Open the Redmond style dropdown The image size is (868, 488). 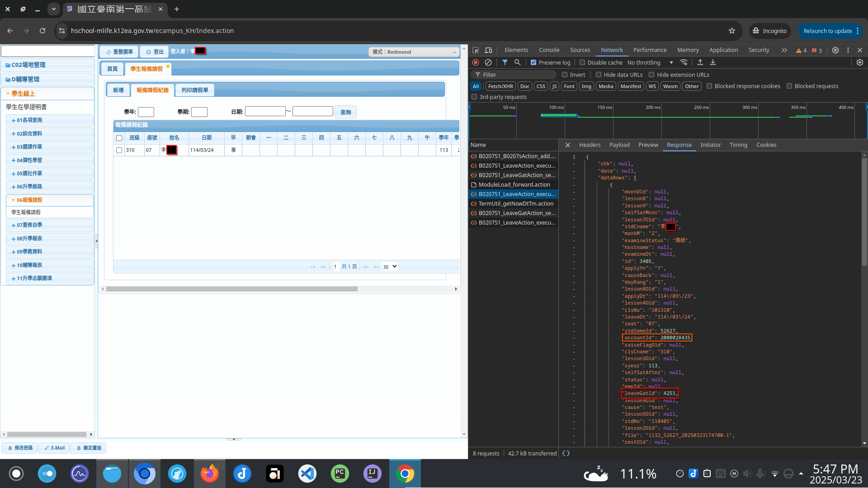coord(414,52)
